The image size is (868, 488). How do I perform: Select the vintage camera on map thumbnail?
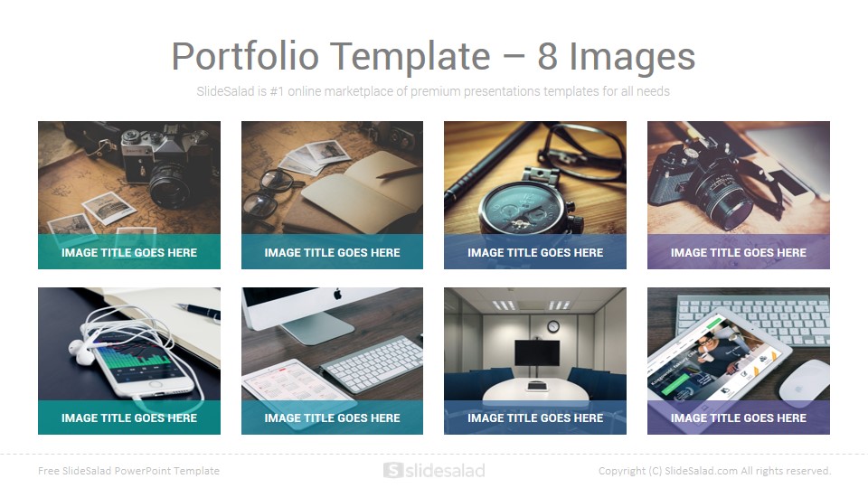pyautogui.click(x=129, y=178)
